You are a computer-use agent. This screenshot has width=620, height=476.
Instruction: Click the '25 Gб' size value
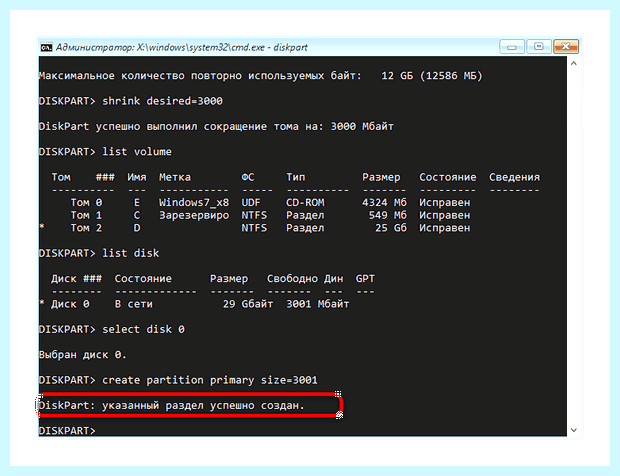pyautogui.click(x=391, y=228)
